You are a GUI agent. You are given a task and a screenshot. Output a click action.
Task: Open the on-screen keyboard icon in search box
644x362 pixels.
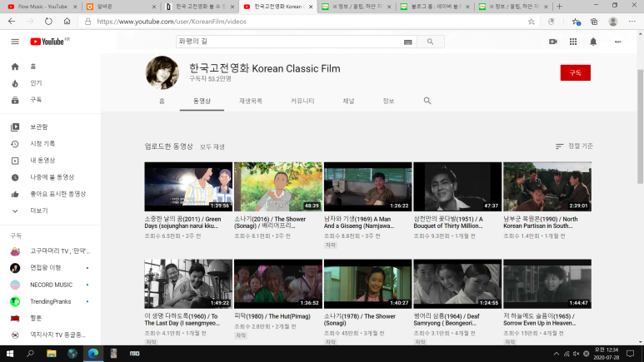(x=408, y=42)
